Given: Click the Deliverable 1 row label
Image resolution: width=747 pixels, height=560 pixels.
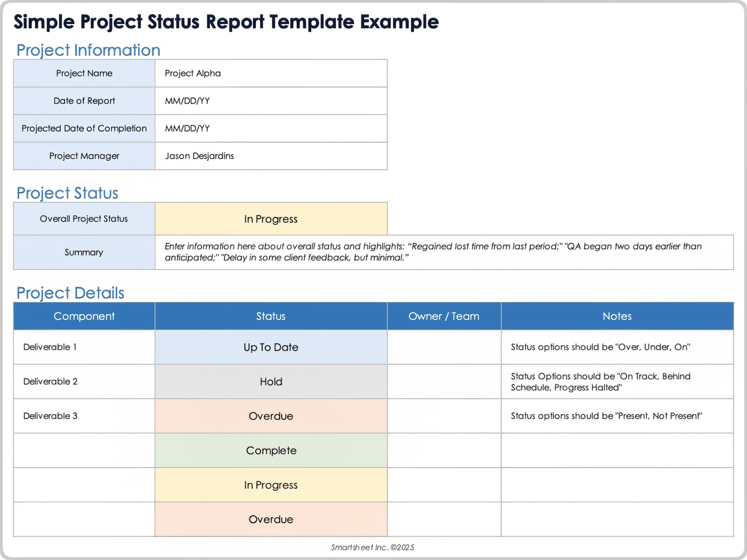Looking at the screenshot, I should click(x=50, y=347).
